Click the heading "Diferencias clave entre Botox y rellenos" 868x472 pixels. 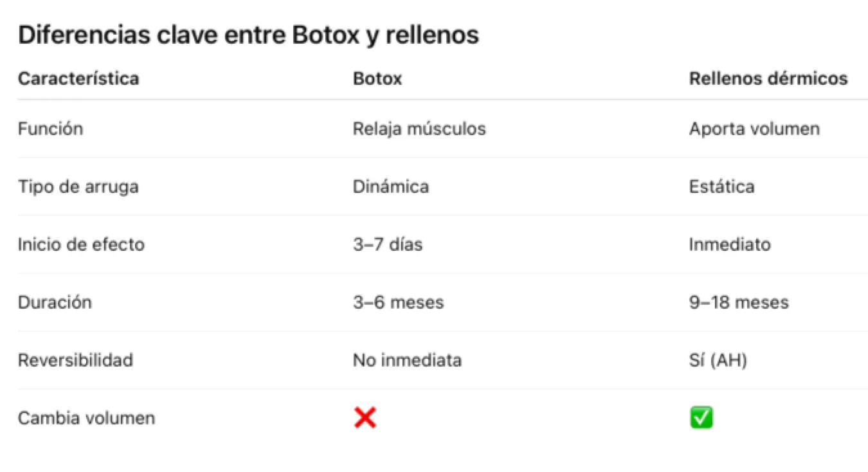coord(248,35)
